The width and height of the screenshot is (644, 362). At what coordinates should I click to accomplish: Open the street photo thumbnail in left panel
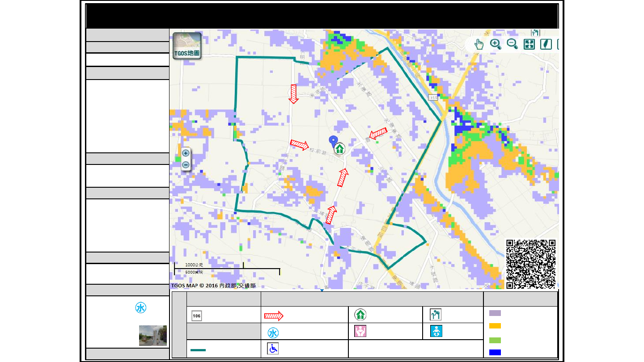click(153, 336)
